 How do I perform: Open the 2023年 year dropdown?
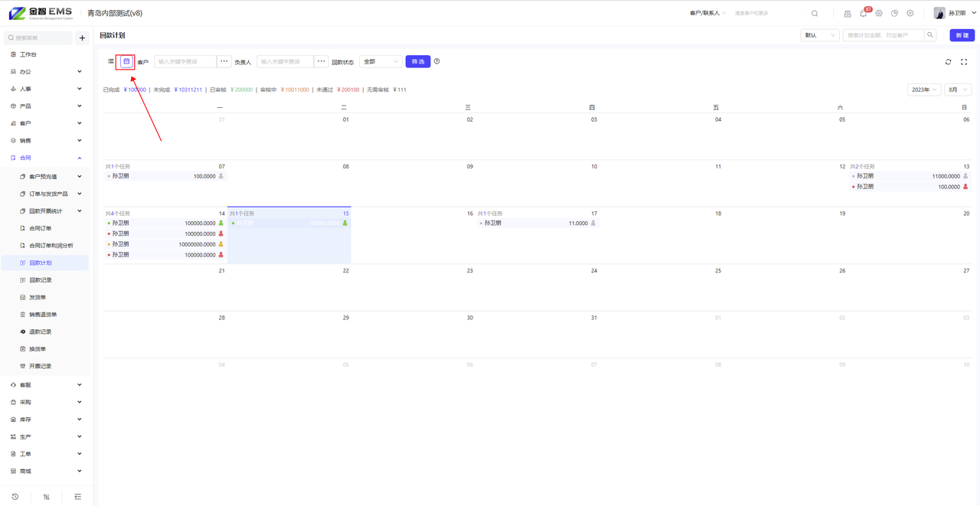pos(923,90)
